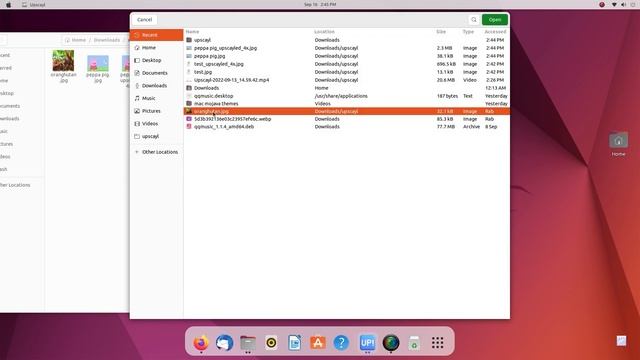Sort by the Size column header

441,32
